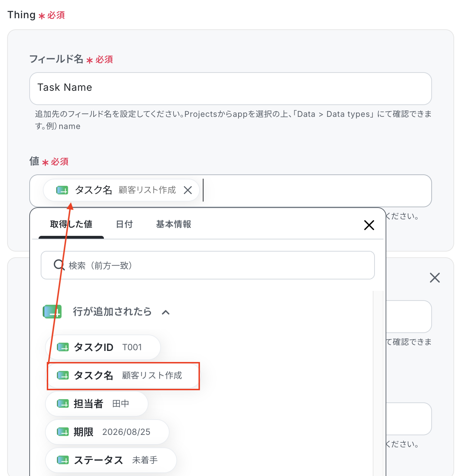
Task: Remove the second Thing block with its X
Action: coord(435,278)
